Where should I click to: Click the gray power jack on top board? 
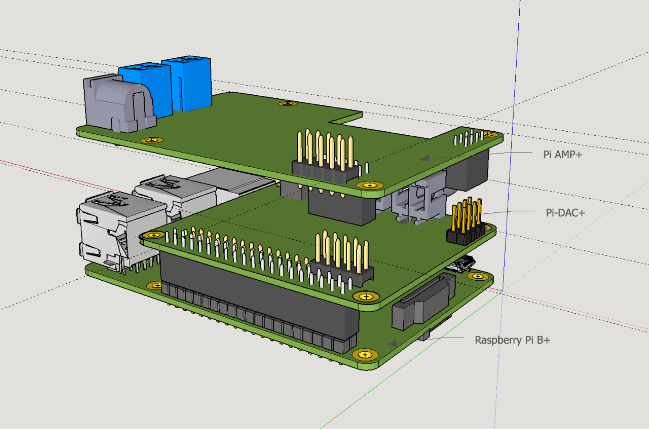[x=113, y=103]
